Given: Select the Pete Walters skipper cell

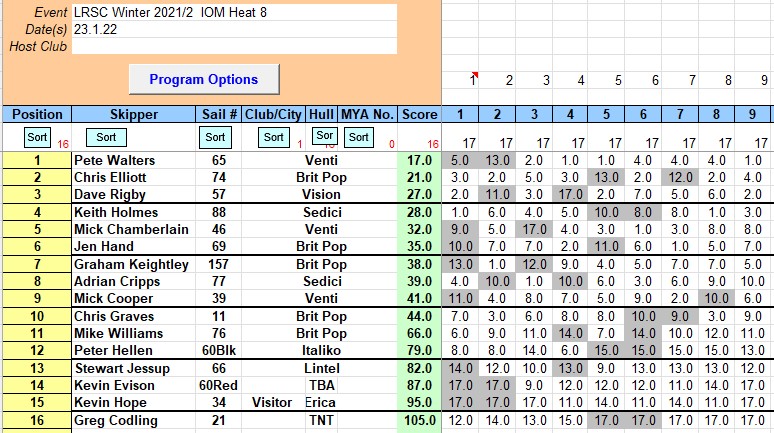Looking at the screenshot, I should click(x=134, y=160).
